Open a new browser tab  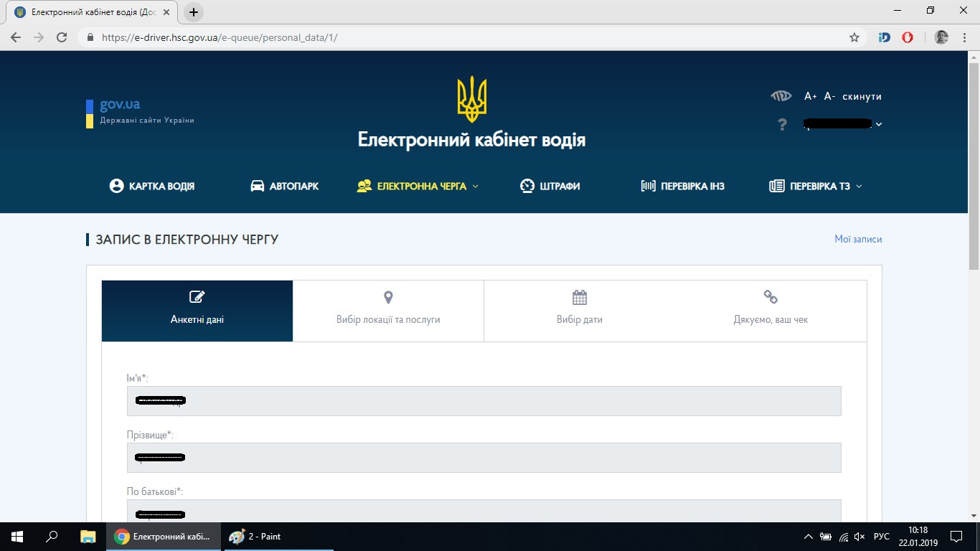click(x=194, y=12)
